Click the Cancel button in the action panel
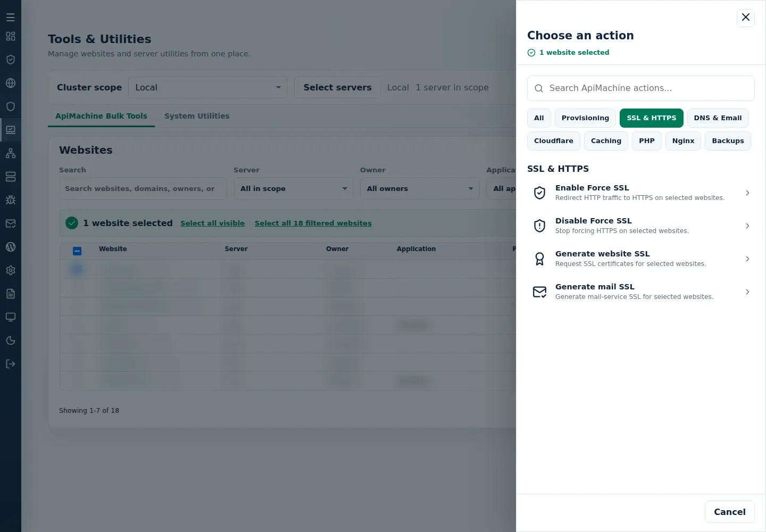 click(730, 512)
